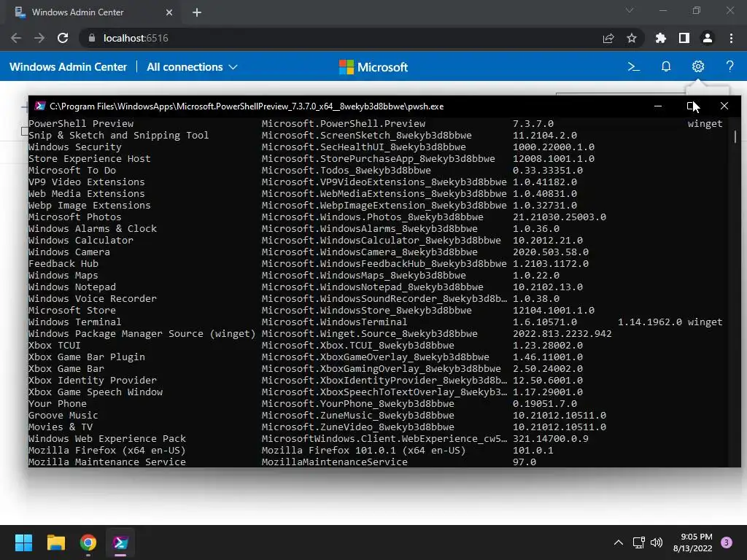Click 'Mozilla Maintenance Service' name text
Image resolution: width=747 pixels, height=560 pixels.
click(107, 462)
